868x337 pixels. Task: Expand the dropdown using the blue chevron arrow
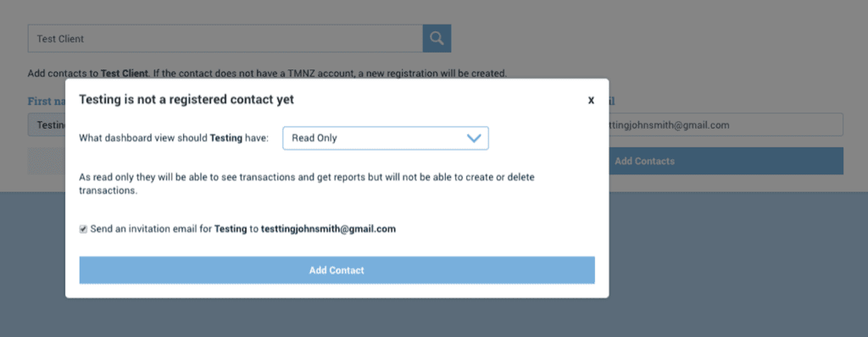[474, 138]
